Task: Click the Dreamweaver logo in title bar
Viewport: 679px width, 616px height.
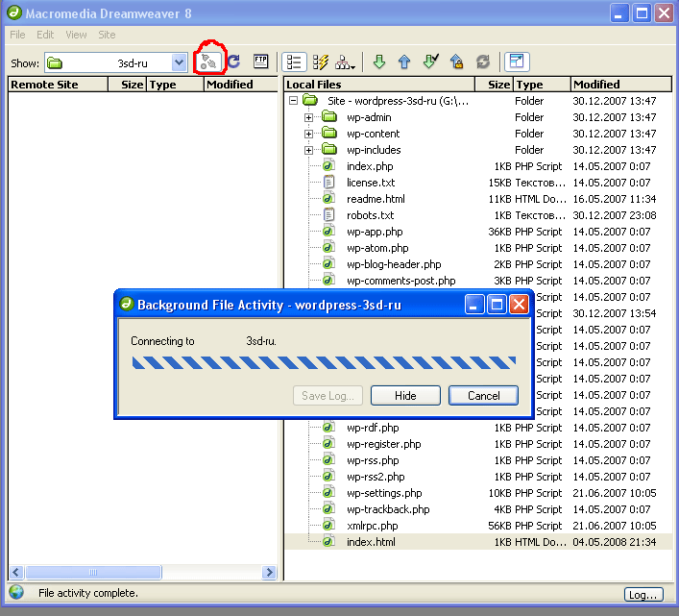Action: (14, 12)
